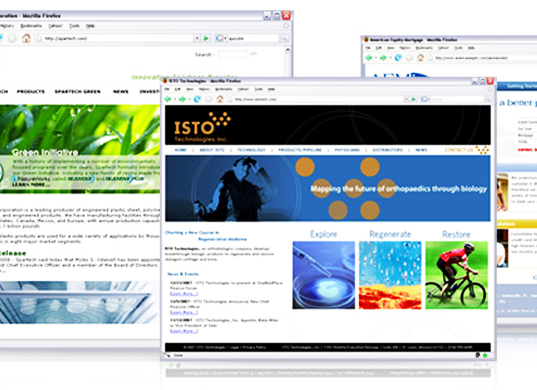Click the Restore cyclist thumbnail image
Viewport: 537px width, 390px height.
coord(457,275)
